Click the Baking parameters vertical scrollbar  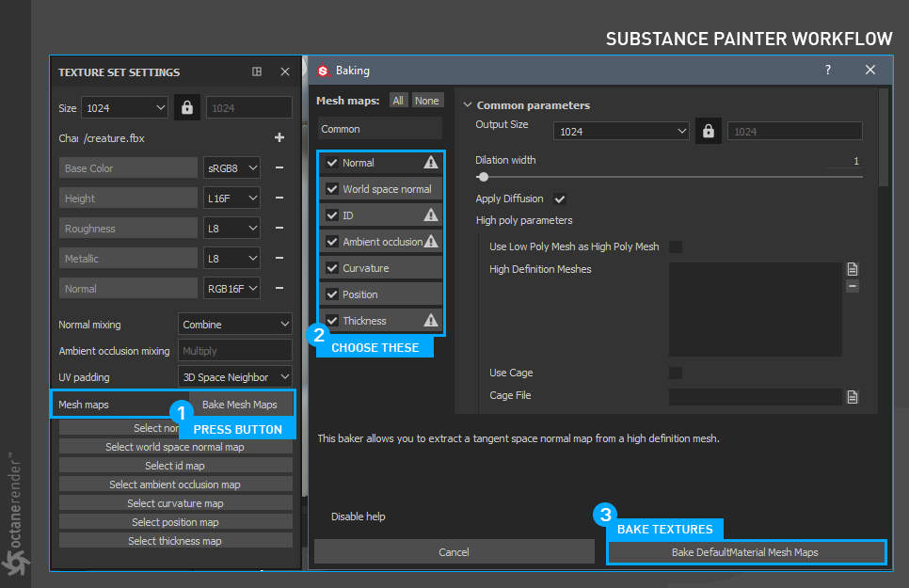tap(883, 137)
